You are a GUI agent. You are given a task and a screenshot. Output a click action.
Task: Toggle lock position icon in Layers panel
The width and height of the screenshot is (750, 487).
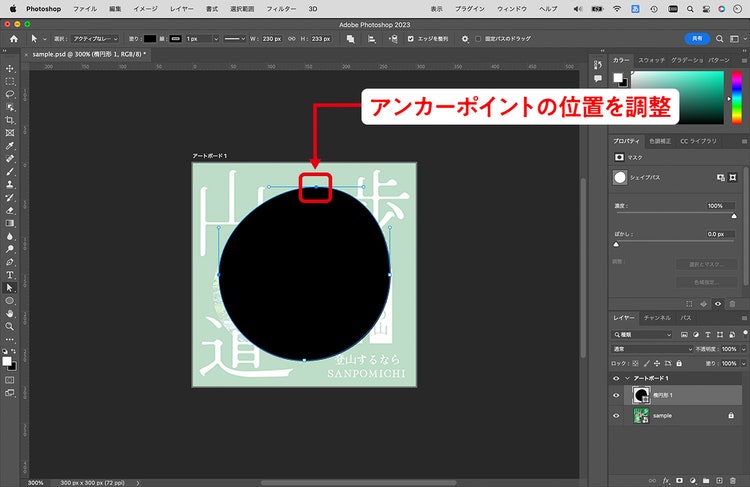pyautogui.click(x=657, y=364)
